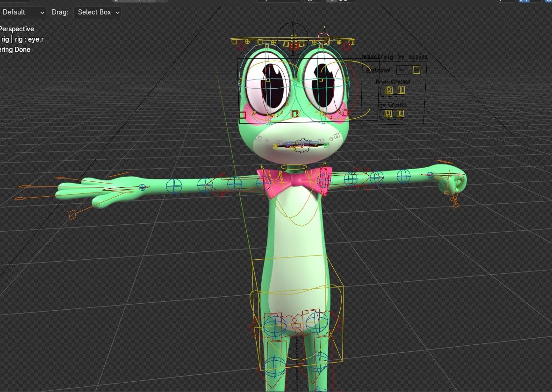Select the small blue wrist sphere near fist

tap(430, 175)
